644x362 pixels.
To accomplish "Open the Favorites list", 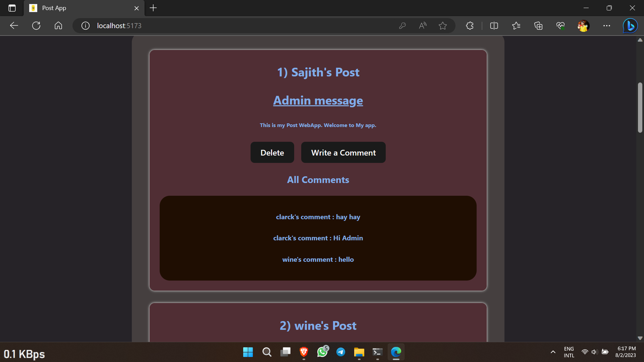I will (516, 25).
